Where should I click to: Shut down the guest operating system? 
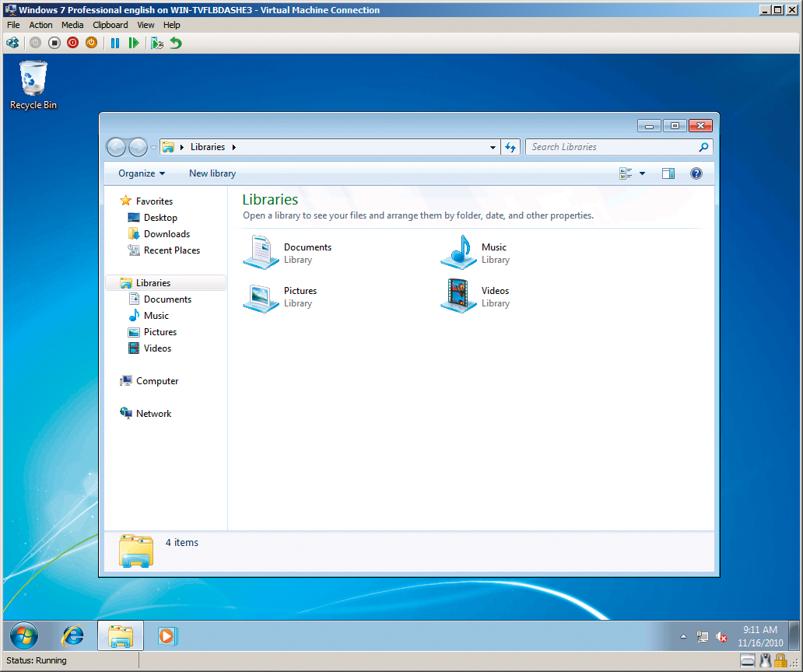[72, 43]
